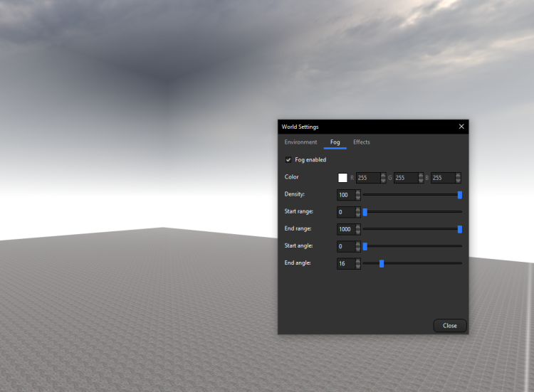Click the red (R) value stepper arrows

pos(384,178)
